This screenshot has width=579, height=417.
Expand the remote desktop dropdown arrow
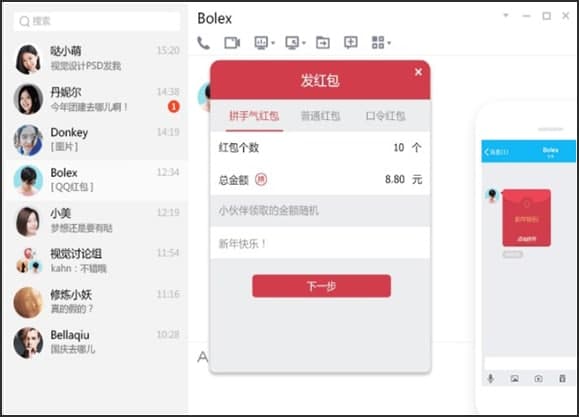click(304, 43)
